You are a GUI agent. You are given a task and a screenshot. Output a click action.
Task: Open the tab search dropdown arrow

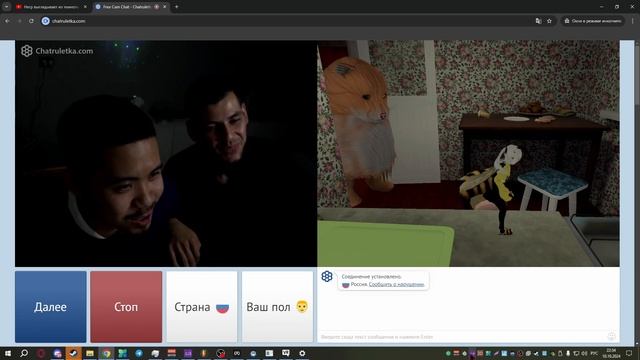click(x=7, y=7)
